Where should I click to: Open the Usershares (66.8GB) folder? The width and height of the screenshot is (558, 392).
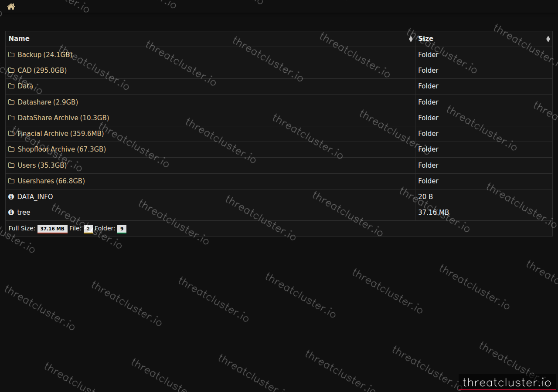pyautogui.click(x=51, y=181)
